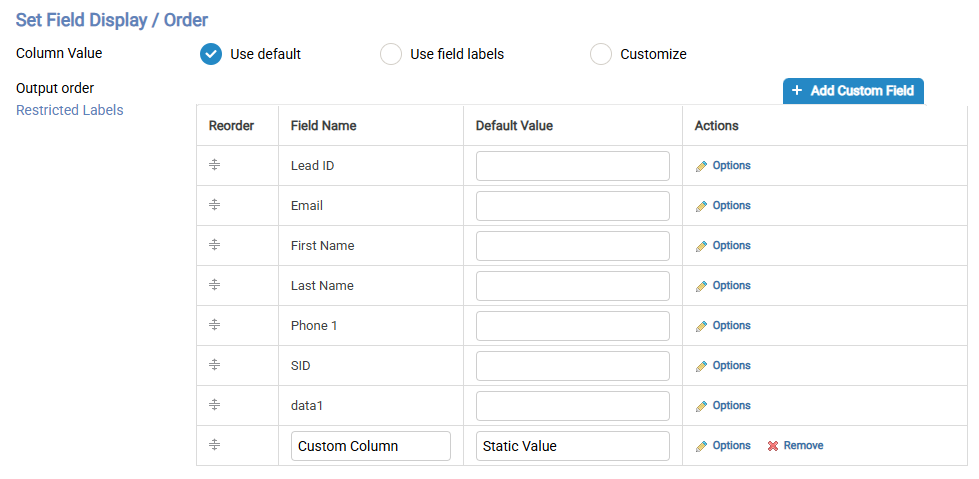Image resolution: width=979 pixels, height=479 pixels.
Task: Click the pencil icon in First Name row
Action: coord(701,246)
